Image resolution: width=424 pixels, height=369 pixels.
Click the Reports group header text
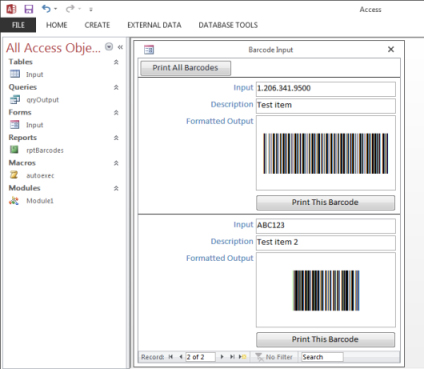23,138
